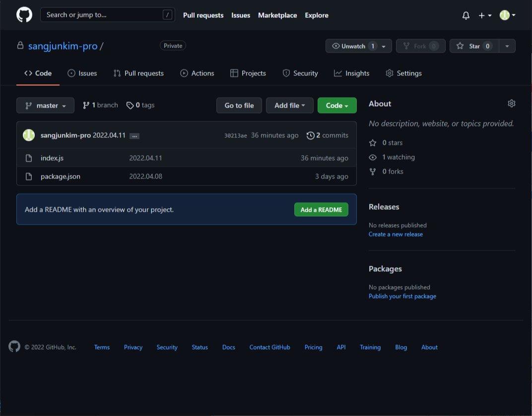Switch to the repository Issues tab
The height and width of the screenshot is (416, 532).
(x=82, y=73)
